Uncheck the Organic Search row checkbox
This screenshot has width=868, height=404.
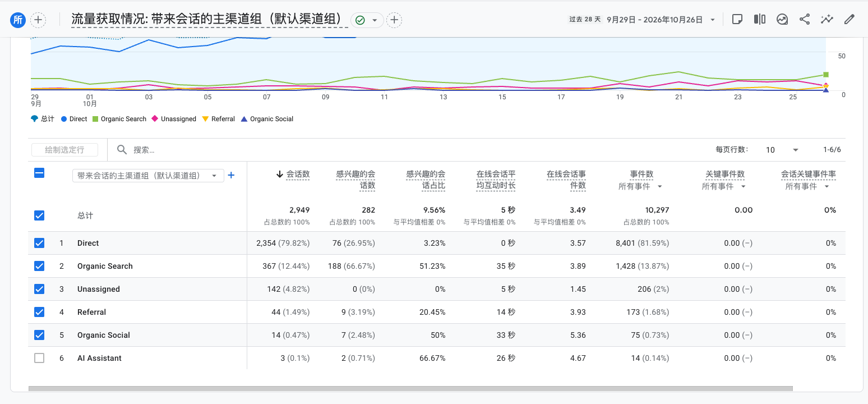[x=39, y=266]
